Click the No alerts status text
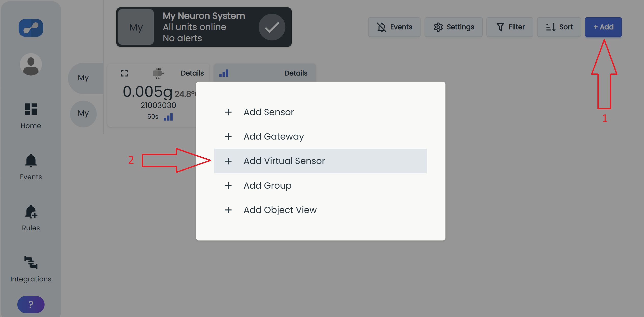Viewport: 644px width, 317px height. coord(182,38)
